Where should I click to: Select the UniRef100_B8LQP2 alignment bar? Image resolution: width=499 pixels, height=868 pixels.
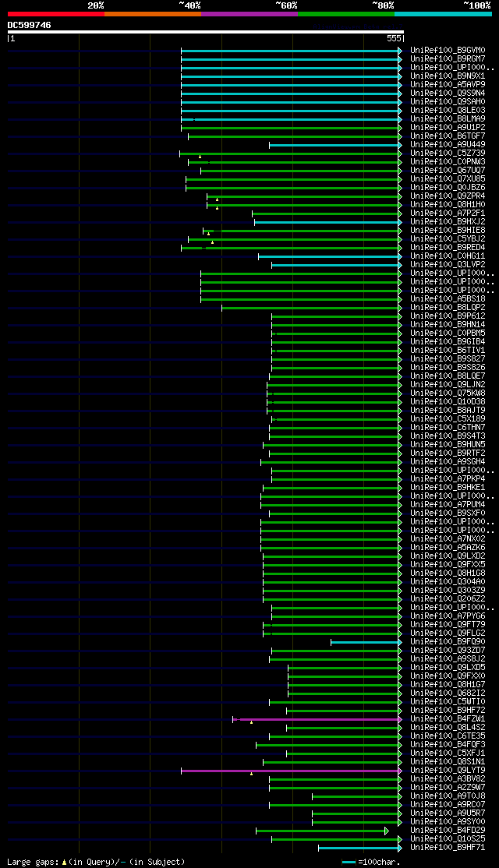pyautogui.click(x=311, y=309)
